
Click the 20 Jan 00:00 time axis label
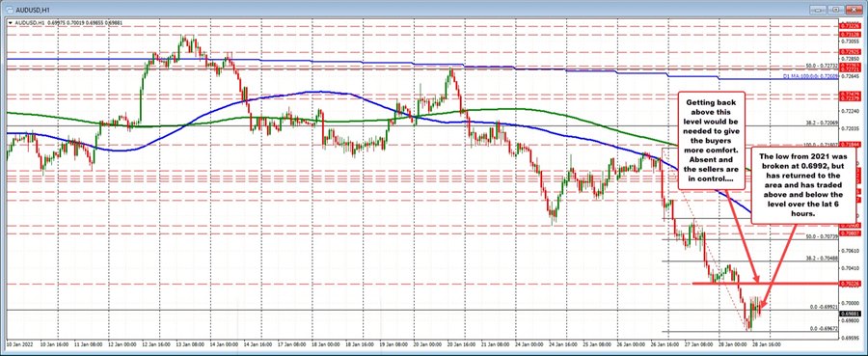click(428, 343)
